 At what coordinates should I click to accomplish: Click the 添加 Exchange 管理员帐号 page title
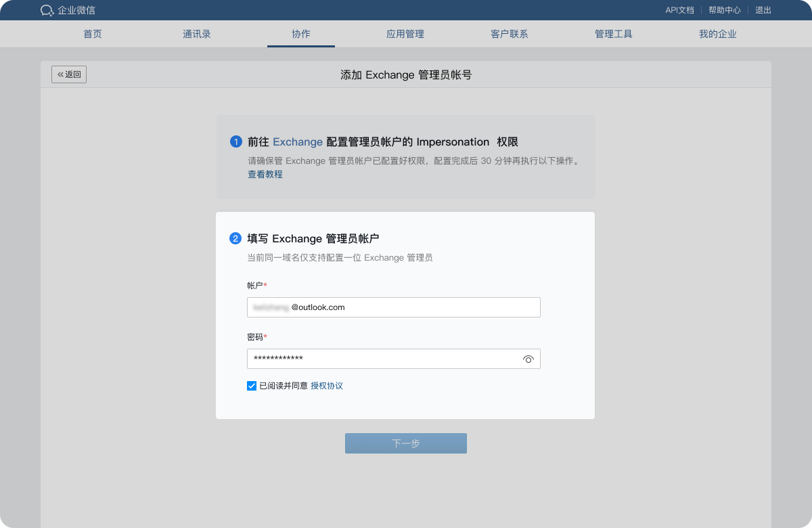(406, 75)
